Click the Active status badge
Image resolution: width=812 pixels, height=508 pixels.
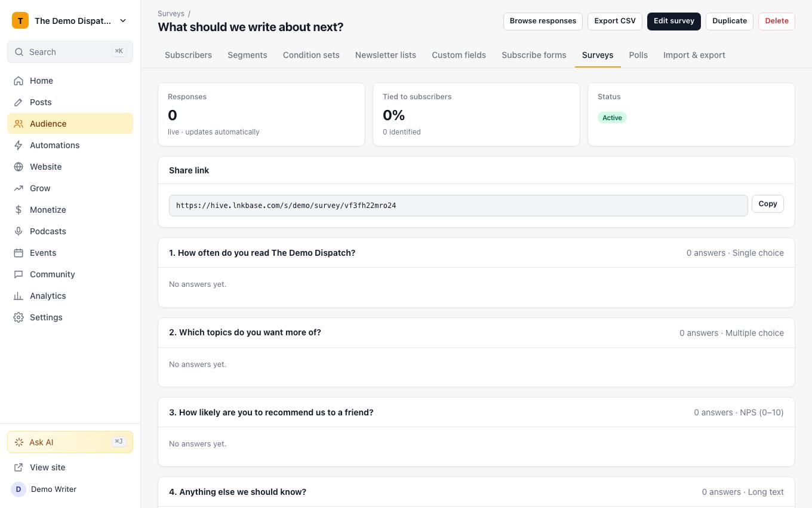pos(612,118)
